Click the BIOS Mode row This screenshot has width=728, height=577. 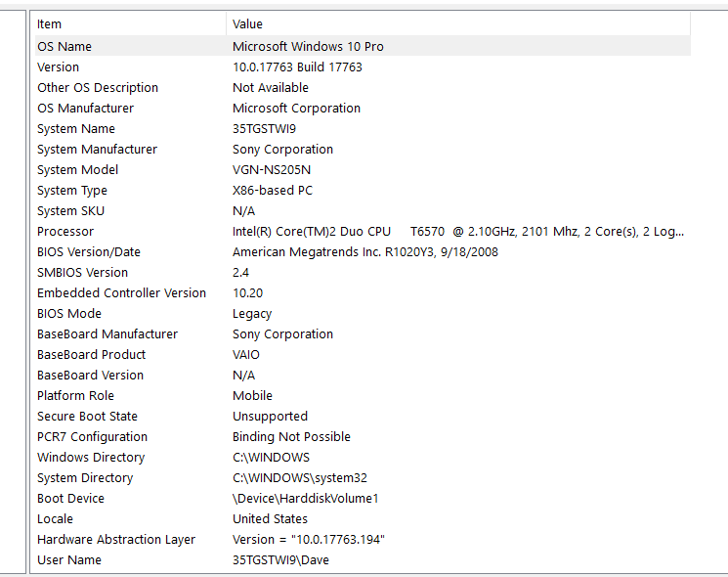(x=69, y=313)
